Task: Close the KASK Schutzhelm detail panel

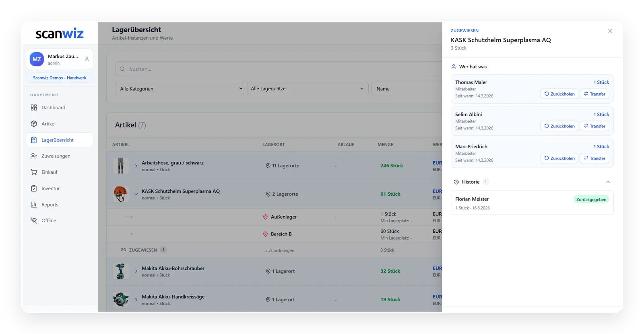Action: pos(610,31)
